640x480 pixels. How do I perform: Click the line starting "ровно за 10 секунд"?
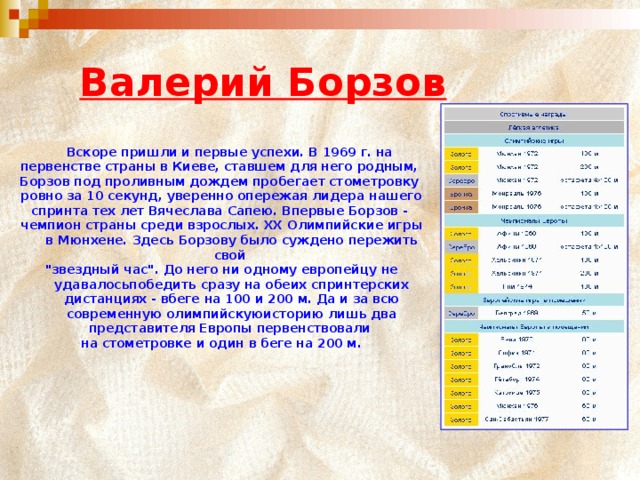coord(221,196)
